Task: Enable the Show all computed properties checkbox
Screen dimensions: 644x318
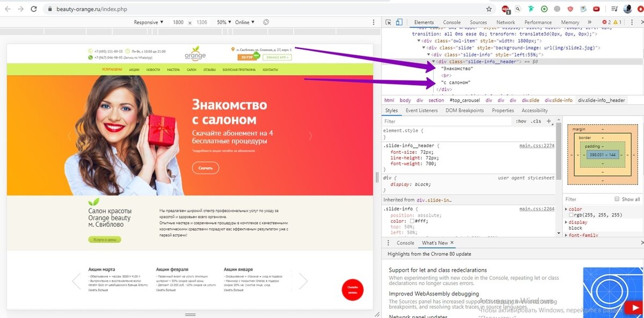Action: point(617,199)
